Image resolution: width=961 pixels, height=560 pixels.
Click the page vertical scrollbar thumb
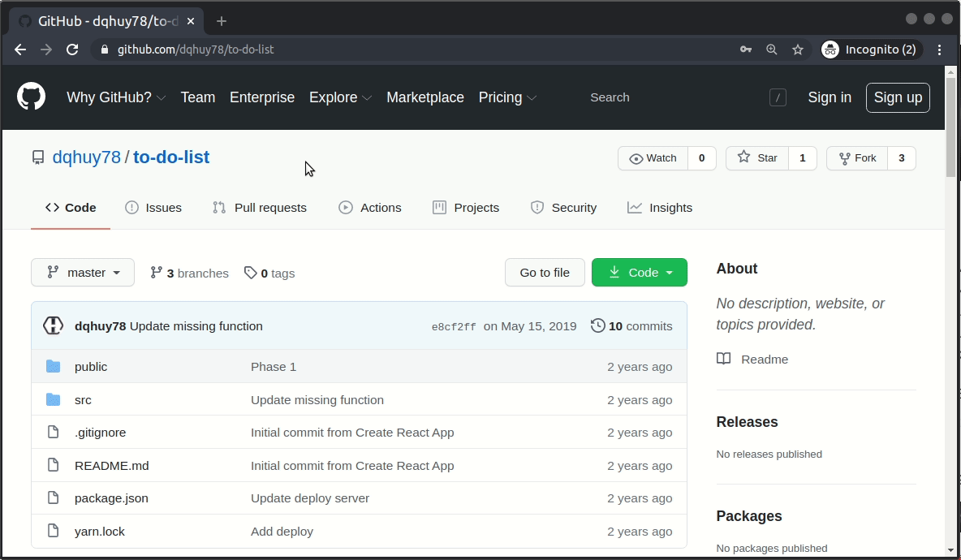click(x=951, y=122)
